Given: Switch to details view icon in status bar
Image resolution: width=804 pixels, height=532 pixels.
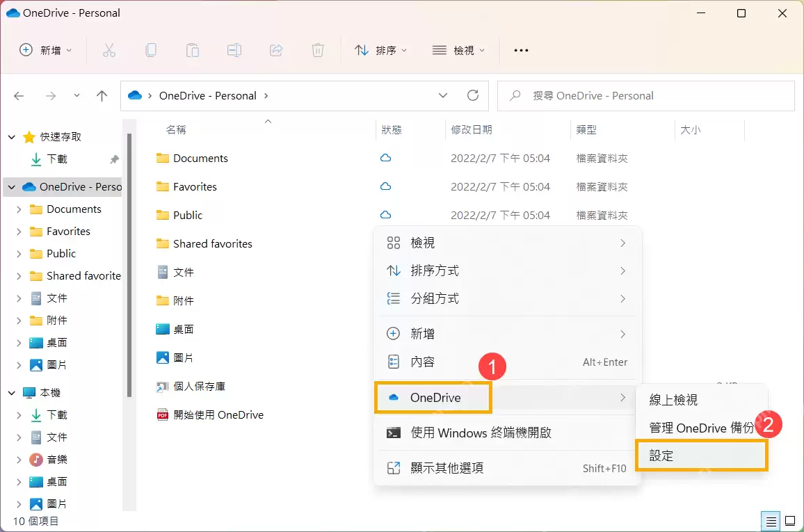Looking at the screenshot, I should [x=771, y=522].
